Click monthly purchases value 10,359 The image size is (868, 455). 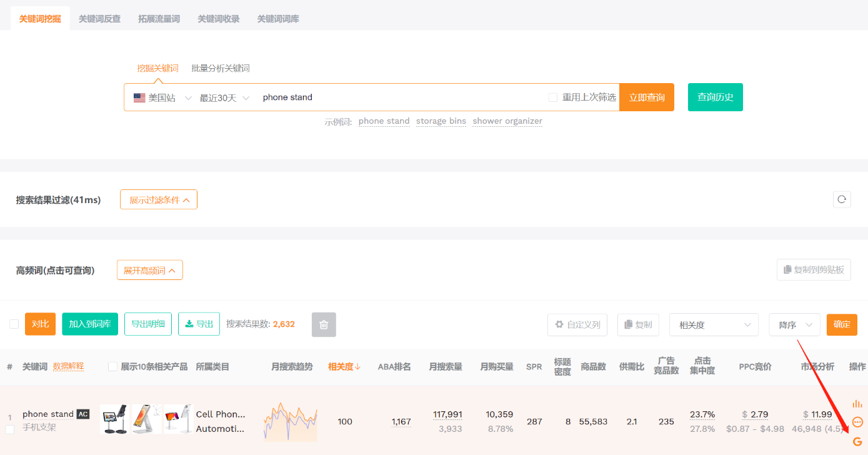click(498, 414)
